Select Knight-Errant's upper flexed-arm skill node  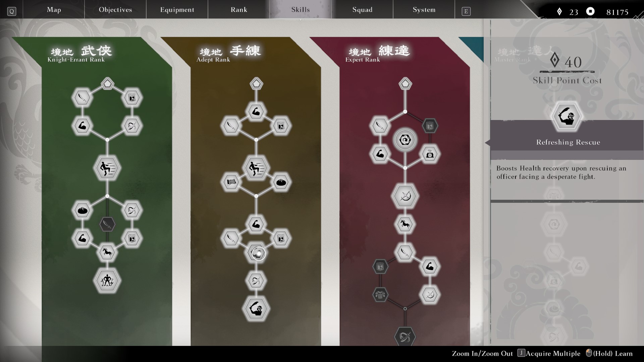click(x=83, y=126)
